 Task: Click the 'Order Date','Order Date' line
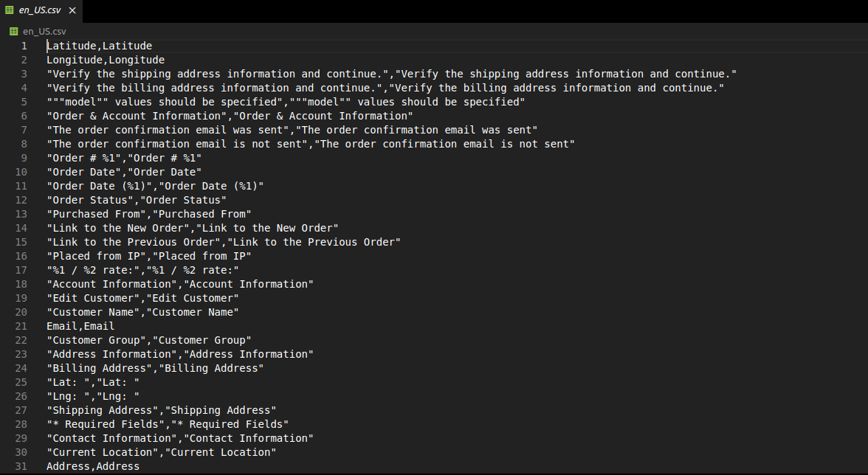pos(124,172)
